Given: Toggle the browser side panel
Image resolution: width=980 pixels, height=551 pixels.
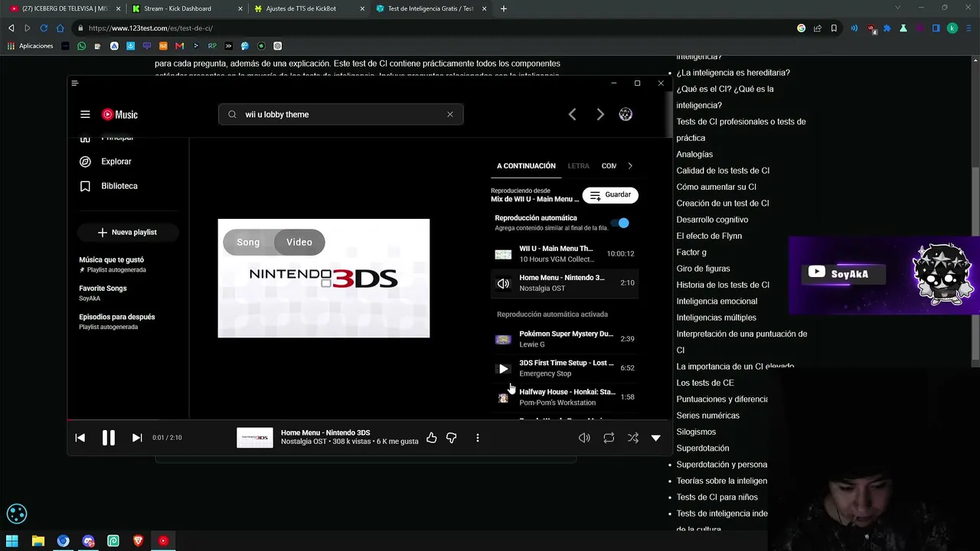Looking at the screenshot, I should [x=936, y=28].
